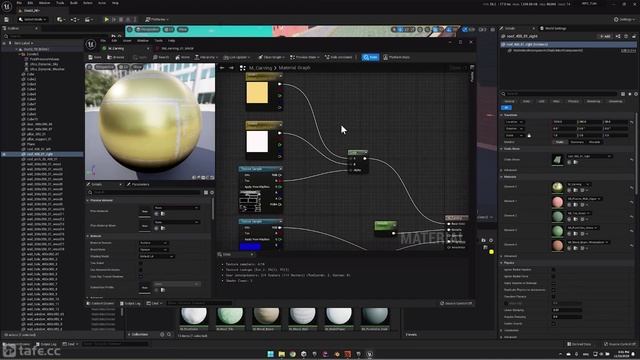640x360 pixels.
Task: Open the Static Mesh asset dropdown
Action: pos(589,156)
